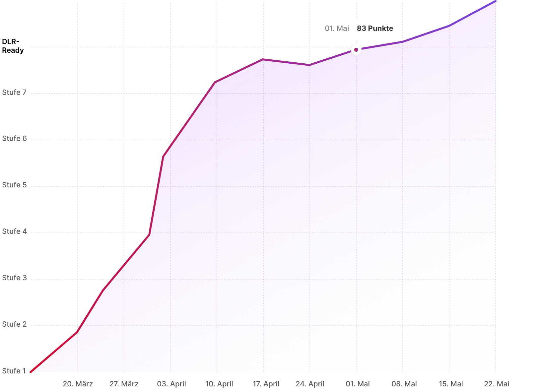Click the highlighted data point marker on the line
The image size is (542, 392).
point(356,50)
